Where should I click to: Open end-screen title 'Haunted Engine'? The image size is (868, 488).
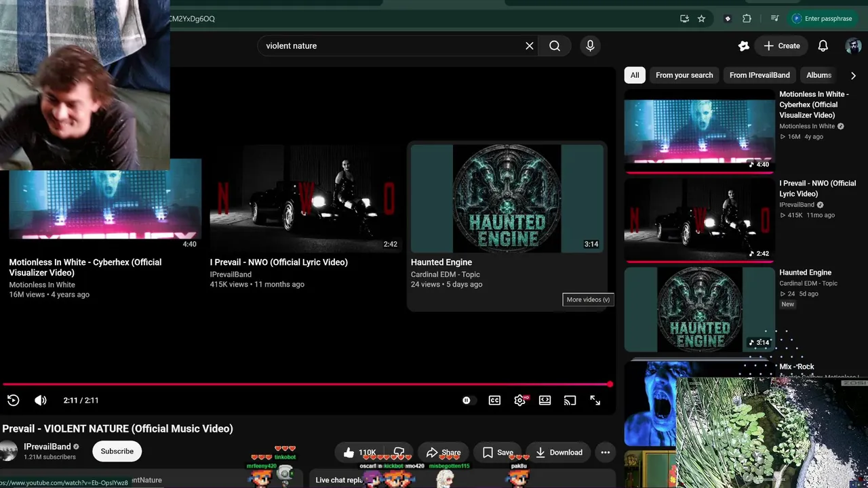pyautogui.click(x=441, y=262)
